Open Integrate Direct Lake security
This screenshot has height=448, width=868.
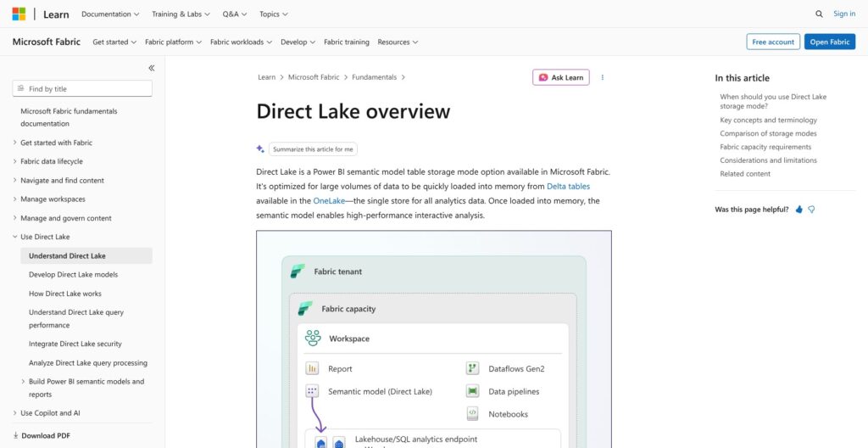(x=75, y=344)
